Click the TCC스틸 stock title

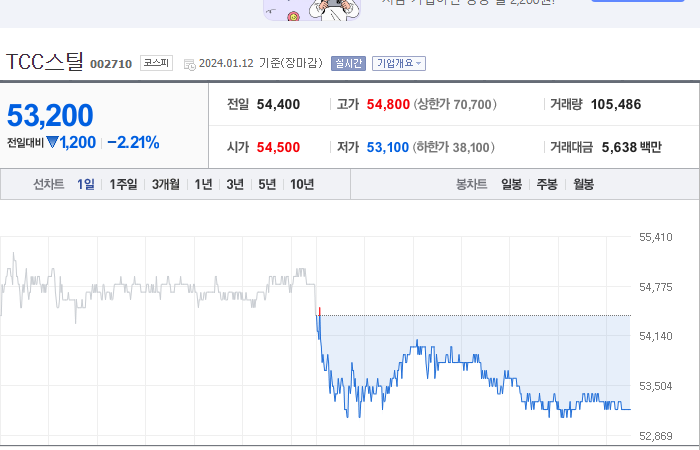pyautogui.click(x=45, y=62)
